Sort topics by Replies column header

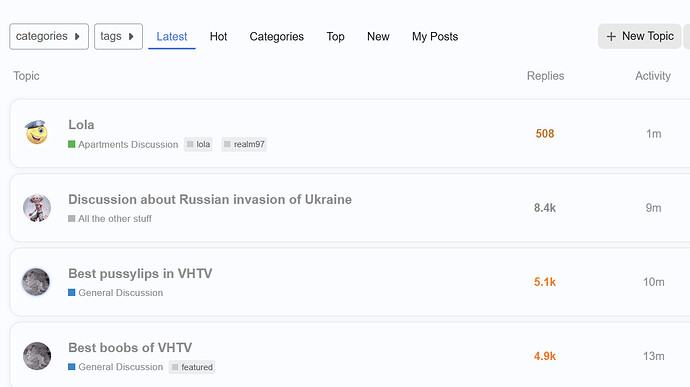545,76
